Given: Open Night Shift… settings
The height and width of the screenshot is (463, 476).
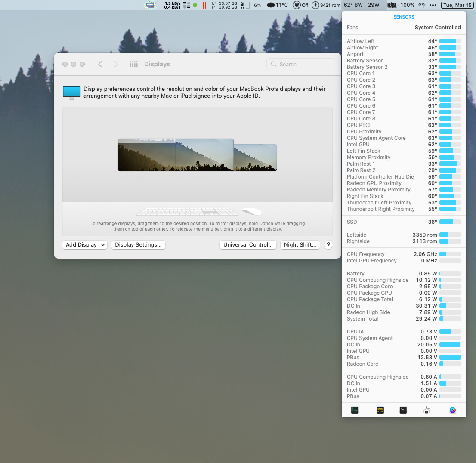Looking at the screenshot, I should pos(300,245).
